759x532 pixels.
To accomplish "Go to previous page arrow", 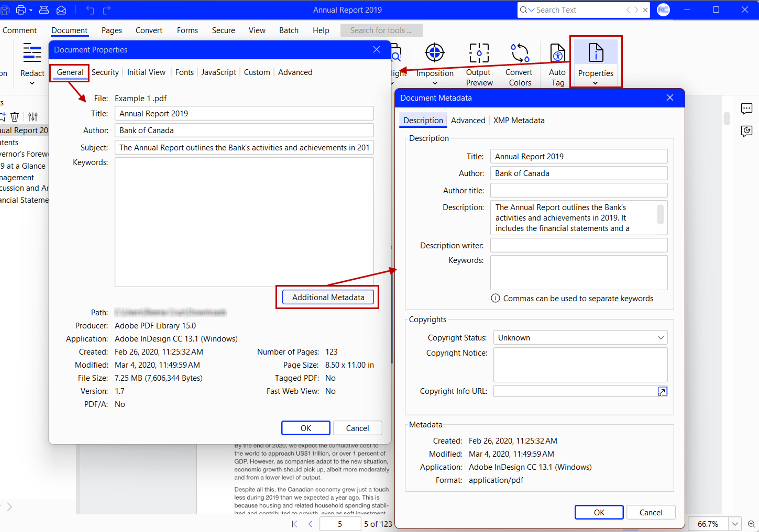I will 310,524.
